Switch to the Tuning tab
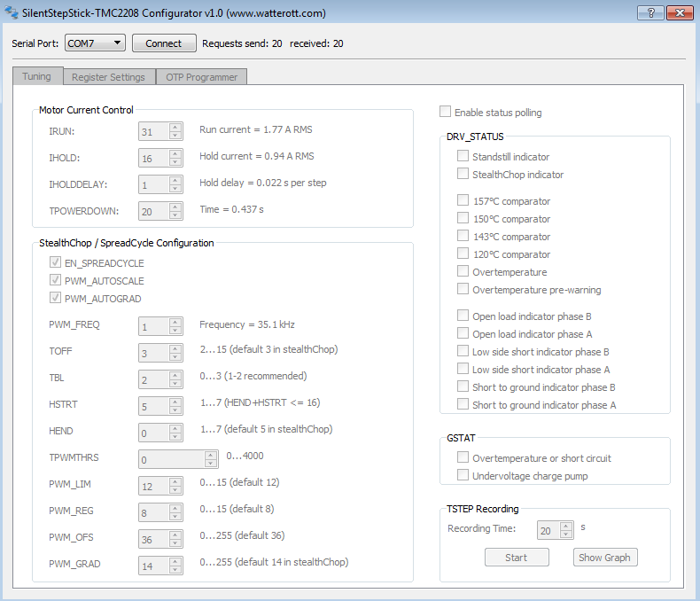Viewport: 700px width, 601px height. [37, 76]
